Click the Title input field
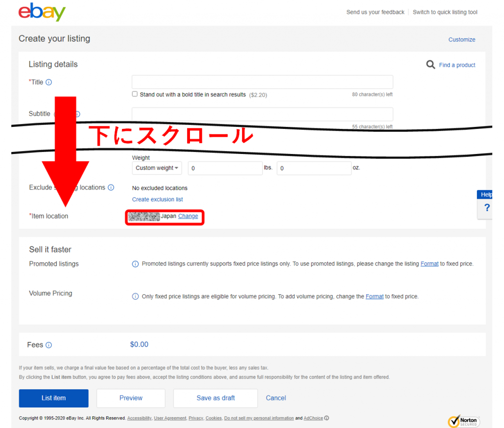The width and height of the screenshot is (504, 428). (x=262, y=82)
